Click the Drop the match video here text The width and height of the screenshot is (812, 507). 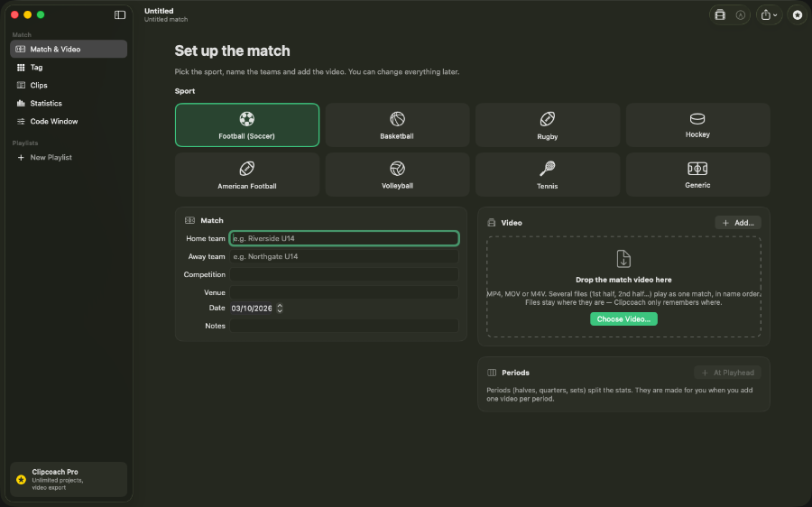[623, 280]
